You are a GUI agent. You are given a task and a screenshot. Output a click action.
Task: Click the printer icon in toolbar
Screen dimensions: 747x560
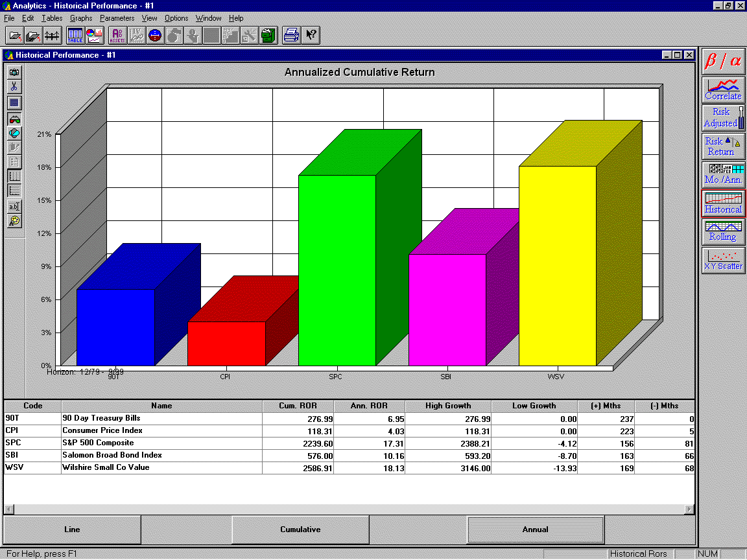point(291,35)
